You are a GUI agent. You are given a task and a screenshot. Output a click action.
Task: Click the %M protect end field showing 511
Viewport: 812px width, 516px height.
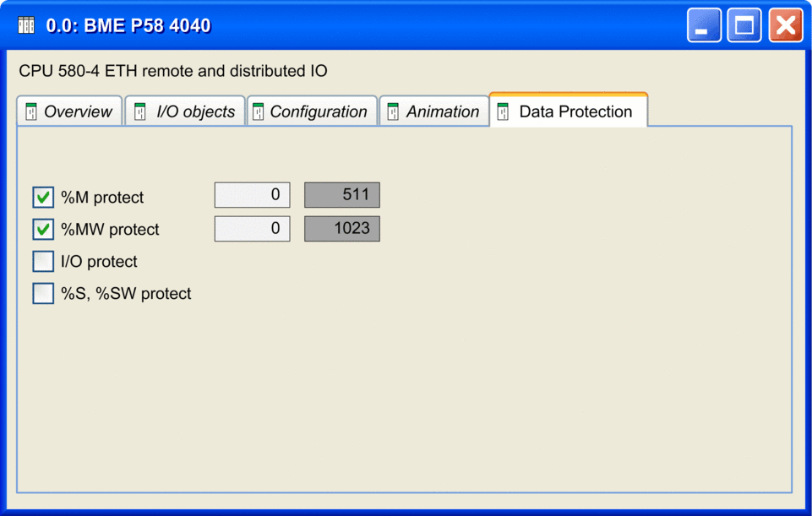pos(341,195)
